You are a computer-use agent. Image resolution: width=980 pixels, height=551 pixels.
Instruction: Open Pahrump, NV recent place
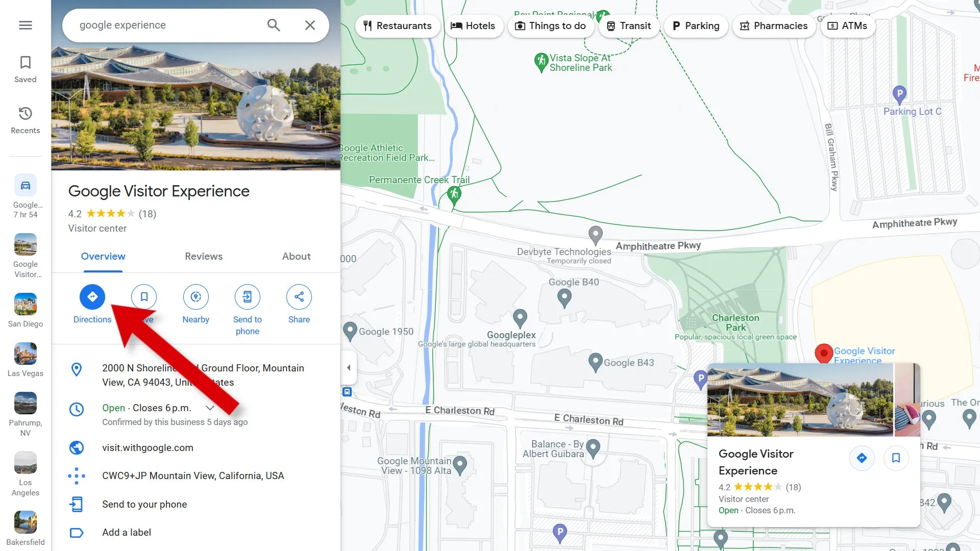(x=26, y=415)
